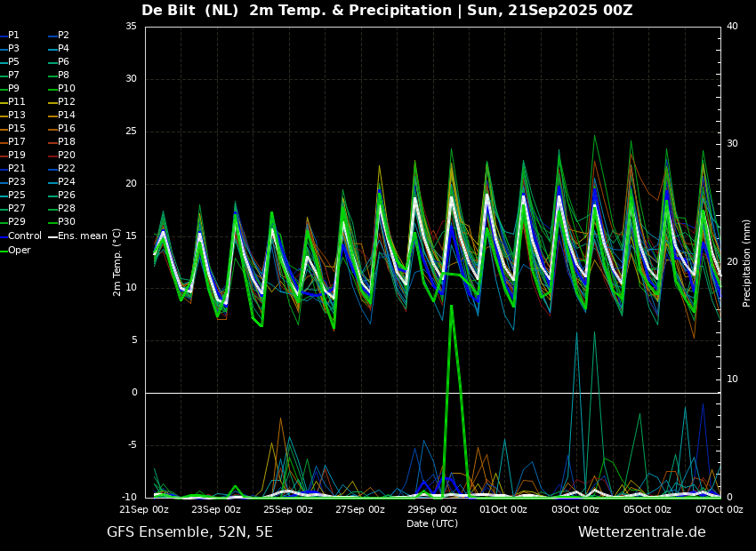Click the Control legend entry
The image size is (756, 551).
click(x=21, y=236)
